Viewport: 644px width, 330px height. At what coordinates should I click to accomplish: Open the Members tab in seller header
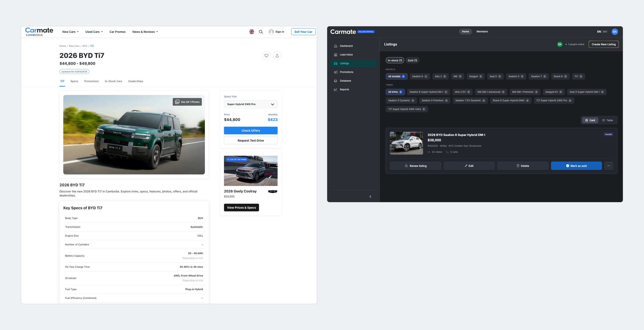click(482, 31)
